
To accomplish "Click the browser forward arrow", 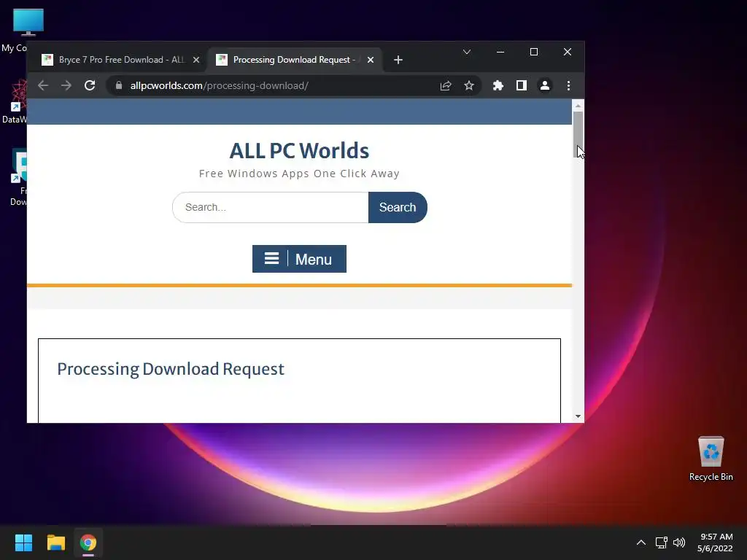I will click(x=66, y=85).
